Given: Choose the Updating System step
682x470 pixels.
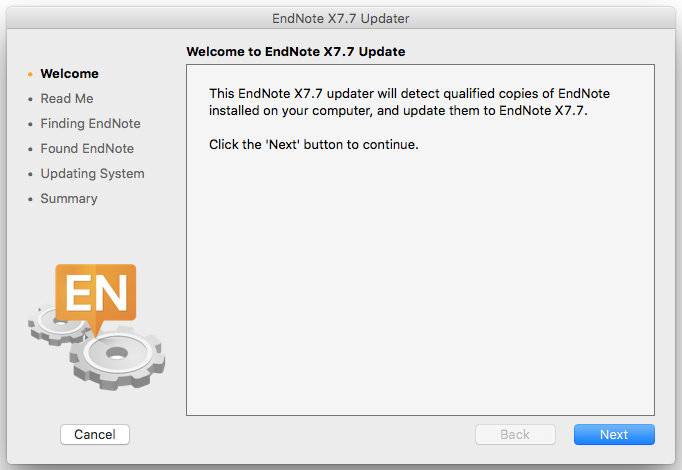Looking at the screenshot, I should (x=92, y=174).
